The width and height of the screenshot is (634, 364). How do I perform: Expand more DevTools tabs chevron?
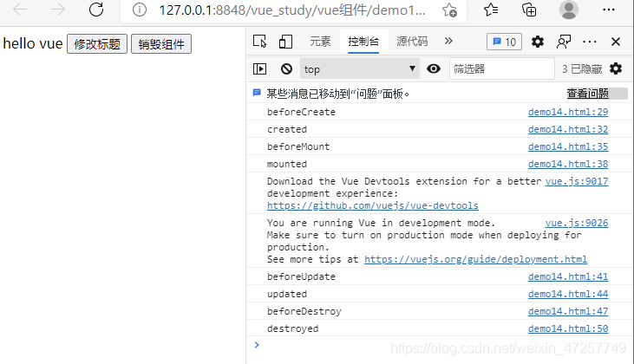coord(448,41)
